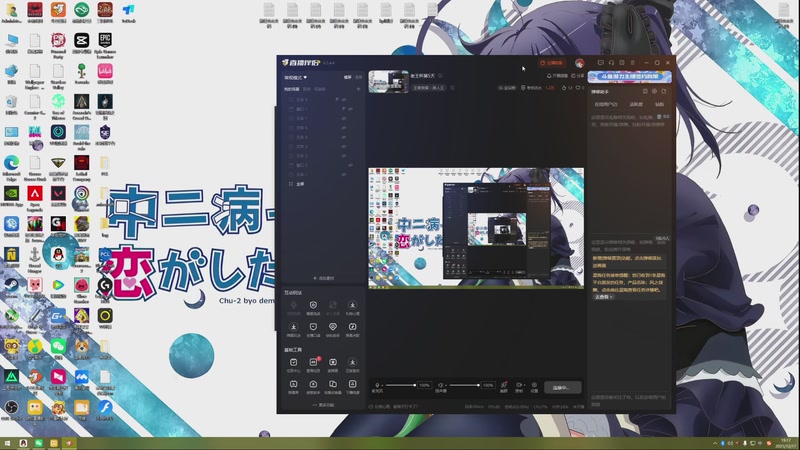The height and width of the screenshot is (450, 800).
Task: Open the Douyu streamer signing banner
Action: coord(630,77)
